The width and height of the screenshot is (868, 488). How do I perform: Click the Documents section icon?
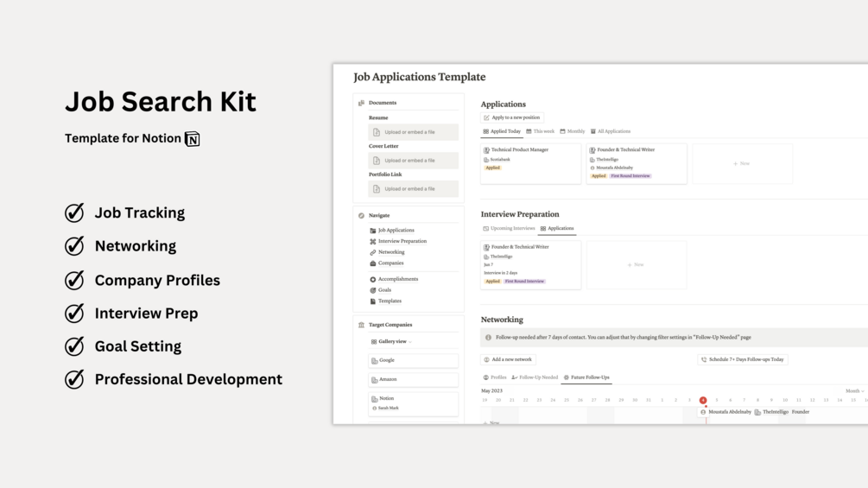[362, 103]
